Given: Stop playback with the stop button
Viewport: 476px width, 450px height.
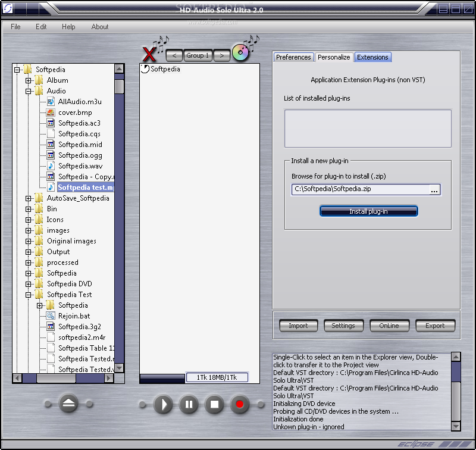Looking at the screenshot, I should pyautogui.click(x=214, y=404).
